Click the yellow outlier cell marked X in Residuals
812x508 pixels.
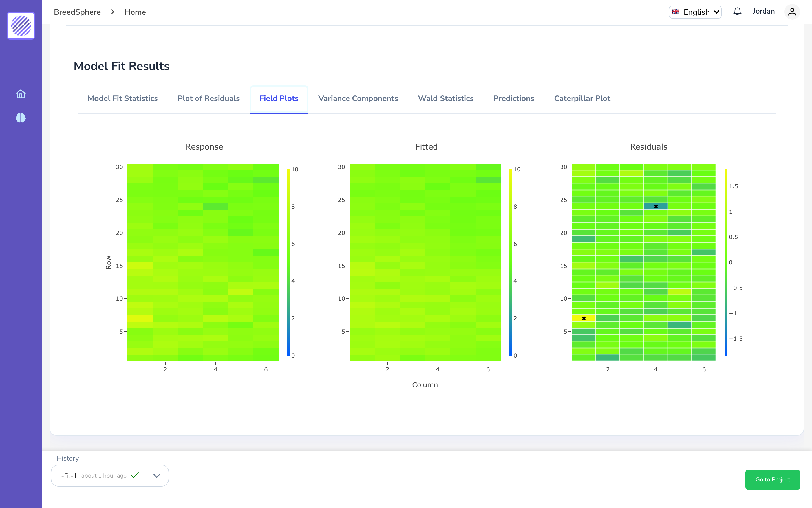(584, 318)
